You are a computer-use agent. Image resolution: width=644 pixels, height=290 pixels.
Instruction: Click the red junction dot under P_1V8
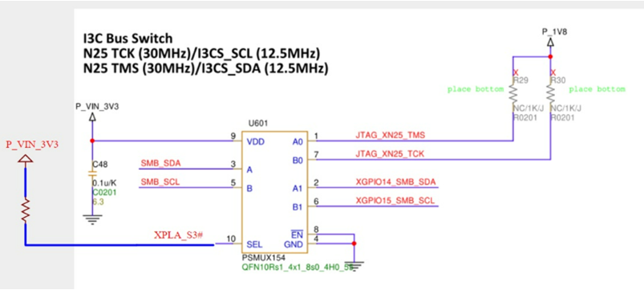550,56
